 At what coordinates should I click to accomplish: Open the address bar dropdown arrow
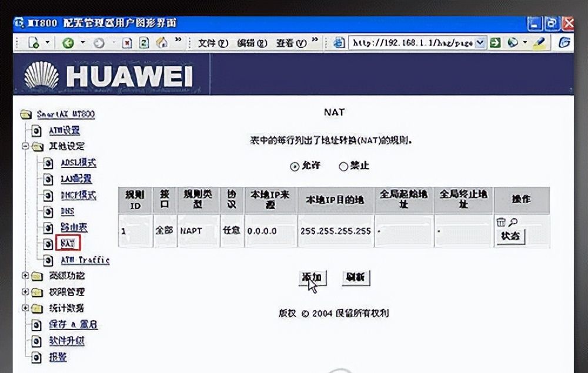pos(480,43)
